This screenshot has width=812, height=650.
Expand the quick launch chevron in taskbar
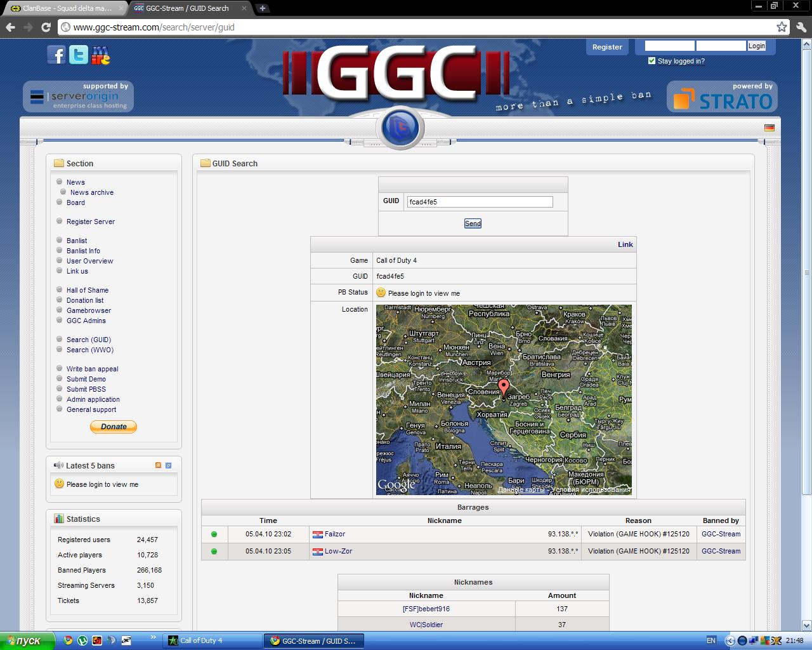[153, 637]
